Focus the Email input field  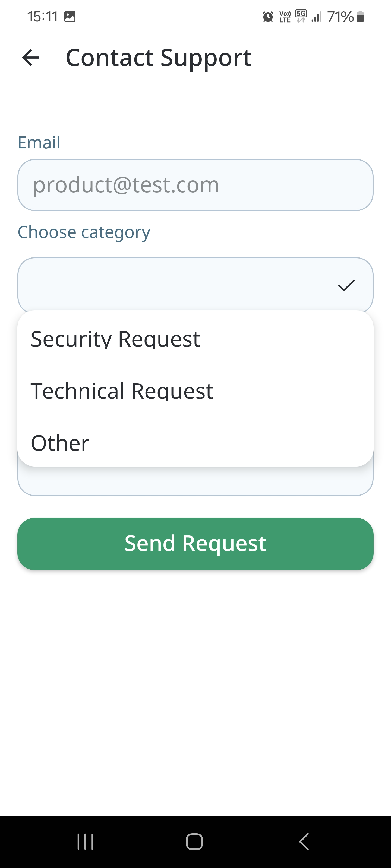coord(195,185)
